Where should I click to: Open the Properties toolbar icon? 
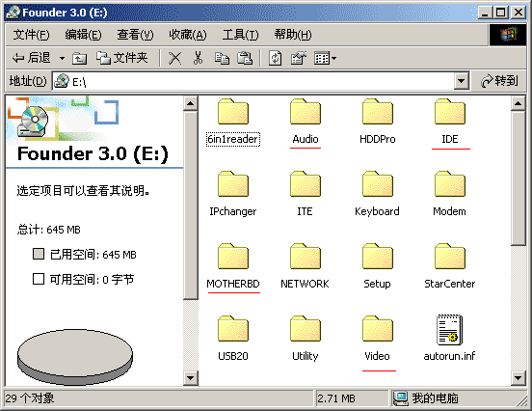(x=299, y=58)
